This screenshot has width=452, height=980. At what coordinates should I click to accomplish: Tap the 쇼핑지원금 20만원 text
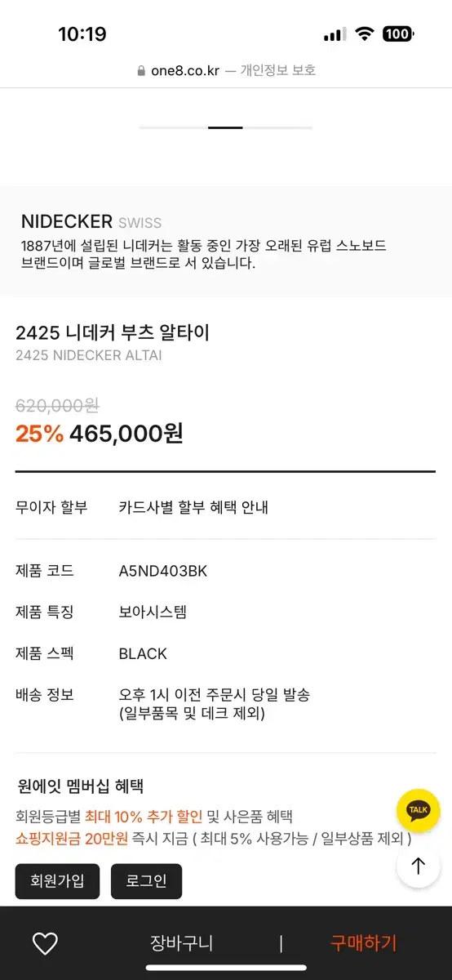(67, 838)
